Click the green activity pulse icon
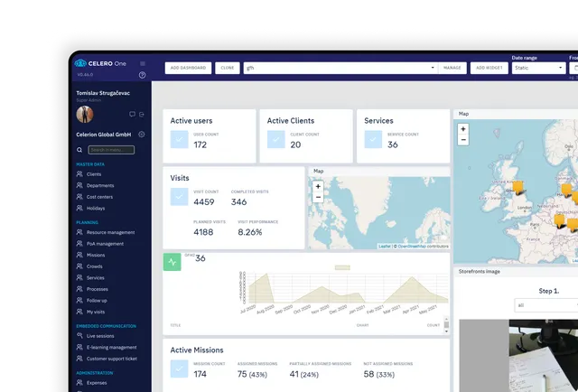This screenshot has height=392, width=578. pos(172,262)
